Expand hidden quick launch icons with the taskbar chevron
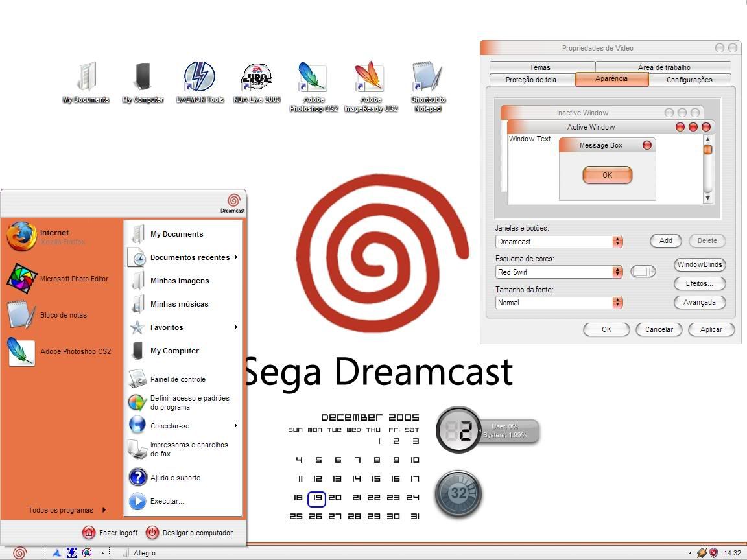 102,553
